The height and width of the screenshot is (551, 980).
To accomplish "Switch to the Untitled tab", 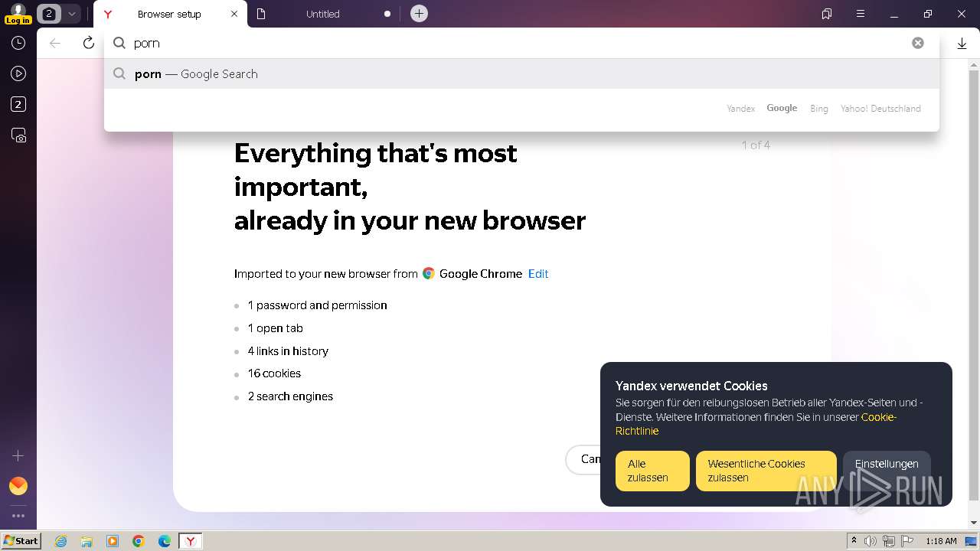I will [x=322, y=14].
